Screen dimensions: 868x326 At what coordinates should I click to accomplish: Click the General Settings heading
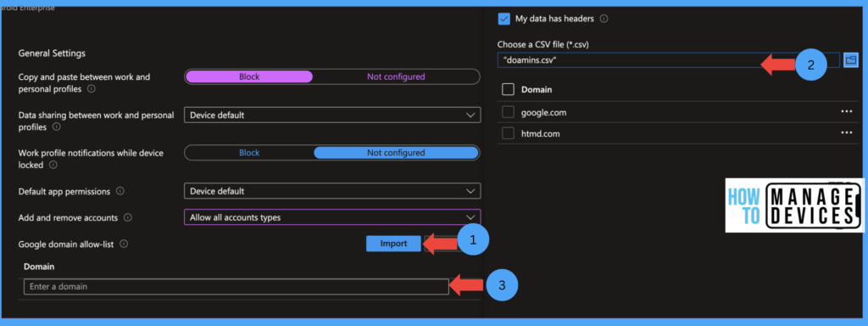pos(52,53)
